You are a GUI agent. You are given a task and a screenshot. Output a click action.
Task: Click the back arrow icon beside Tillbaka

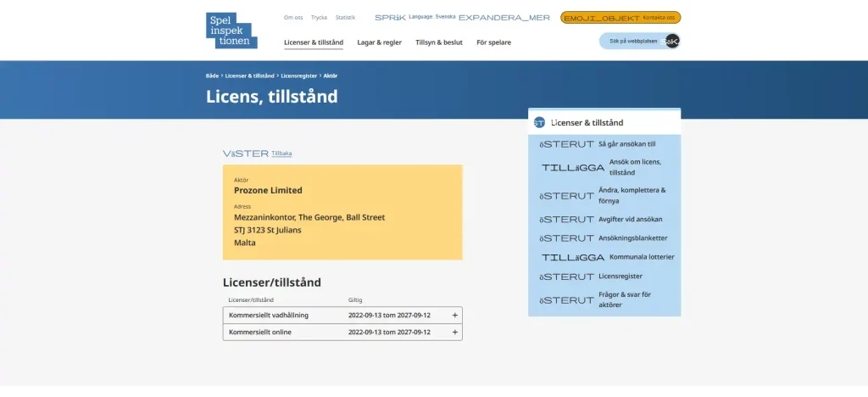pos(246,154)
